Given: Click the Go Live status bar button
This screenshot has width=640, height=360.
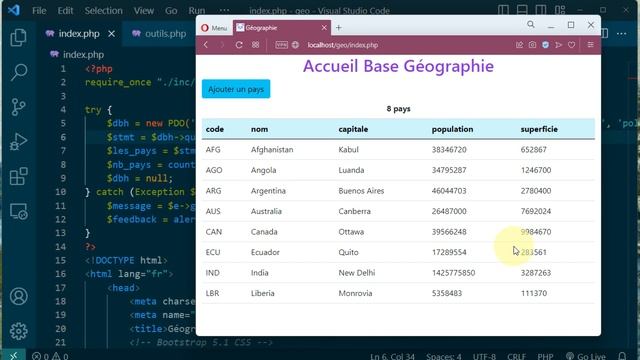Looking at the screenshot, I should click(x=586, y=356).
